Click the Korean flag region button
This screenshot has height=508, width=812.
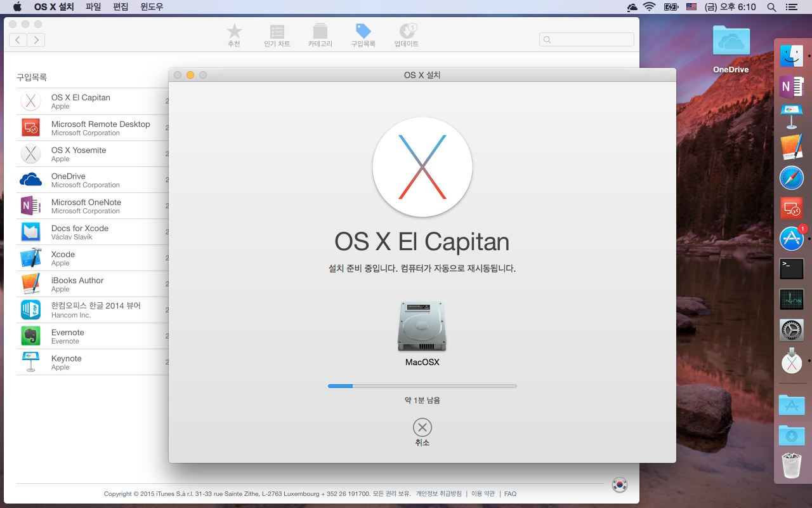coord(620,485)
